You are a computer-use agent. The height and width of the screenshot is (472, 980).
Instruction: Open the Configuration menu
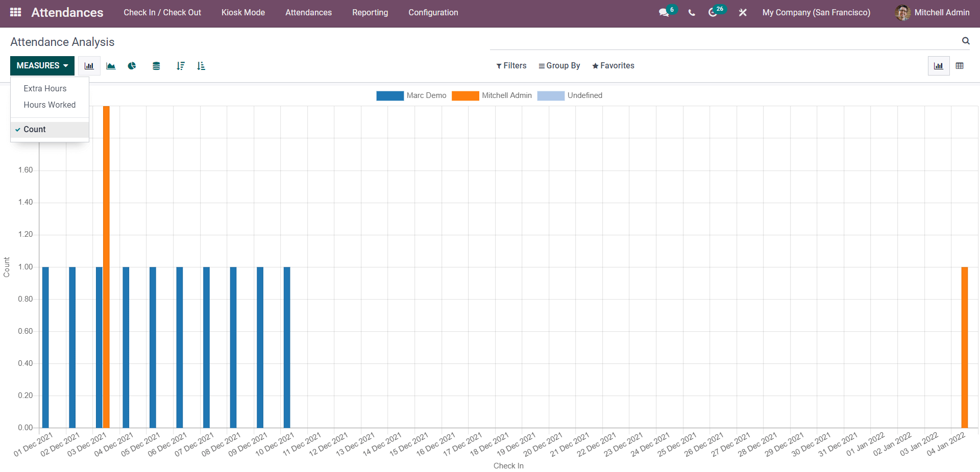pyautogui.click(x=433, y=13)
